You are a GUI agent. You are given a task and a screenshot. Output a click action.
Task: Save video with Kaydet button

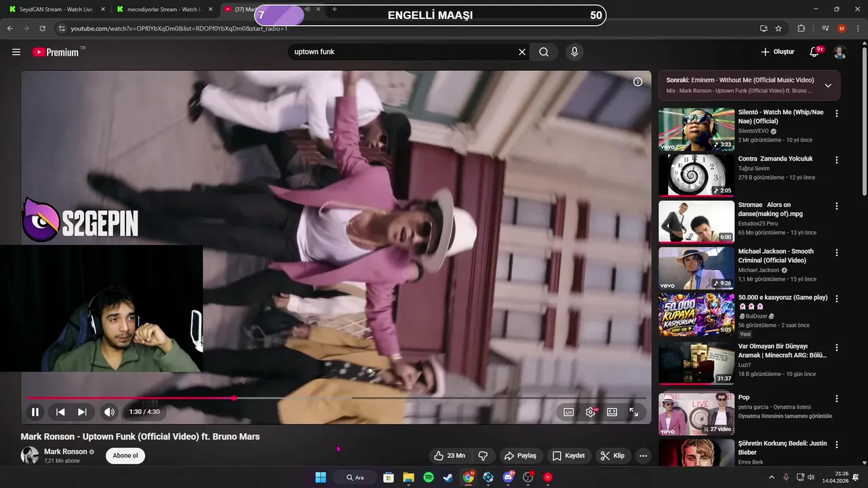point(568,455)
